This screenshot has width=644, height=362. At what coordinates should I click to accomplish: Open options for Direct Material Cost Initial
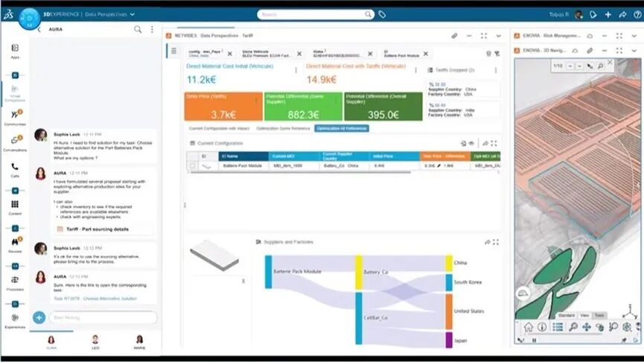(x=296, y=70)
